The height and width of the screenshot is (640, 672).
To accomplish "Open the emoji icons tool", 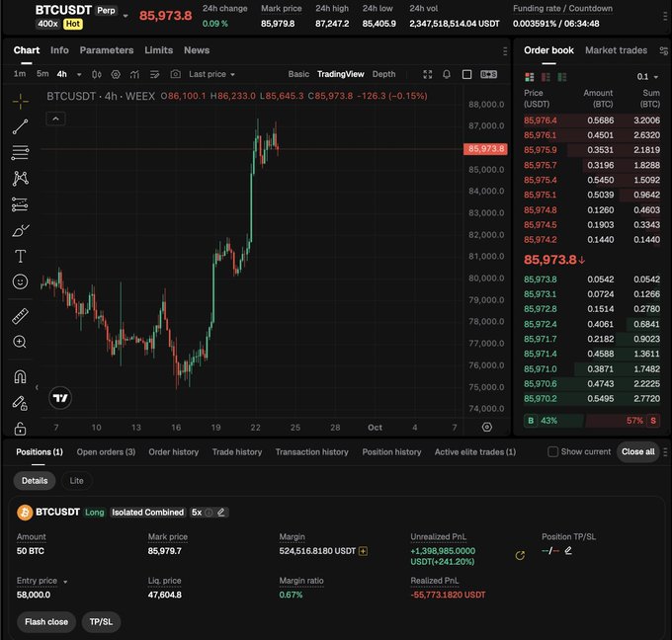I will tap(20, 281).
